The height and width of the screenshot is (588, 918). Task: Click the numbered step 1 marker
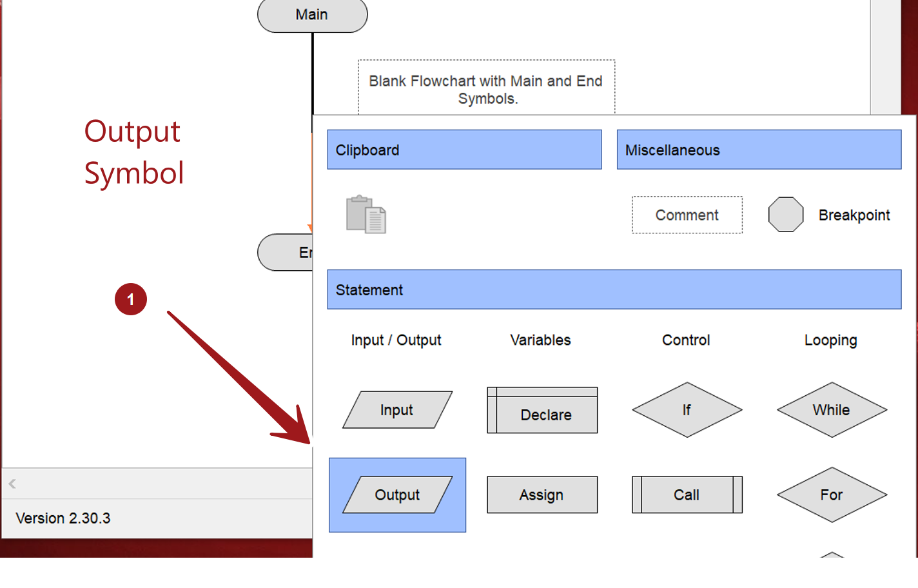[131, 299]
